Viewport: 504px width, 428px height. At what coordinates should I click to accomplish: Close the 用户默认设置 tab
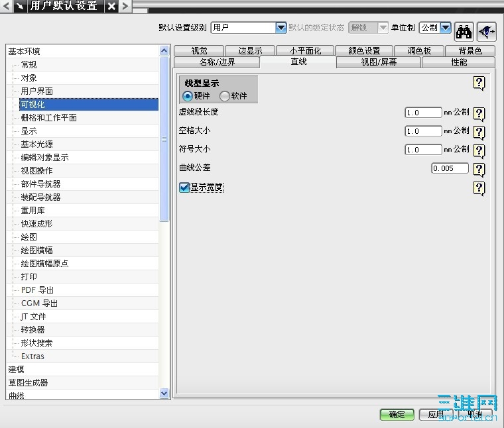111,6
